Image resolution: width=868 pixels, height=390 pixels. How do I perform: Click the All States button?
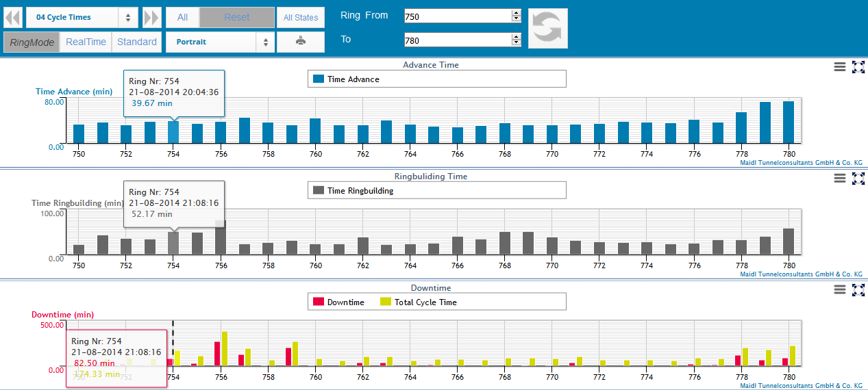click(x=301, y=18)
